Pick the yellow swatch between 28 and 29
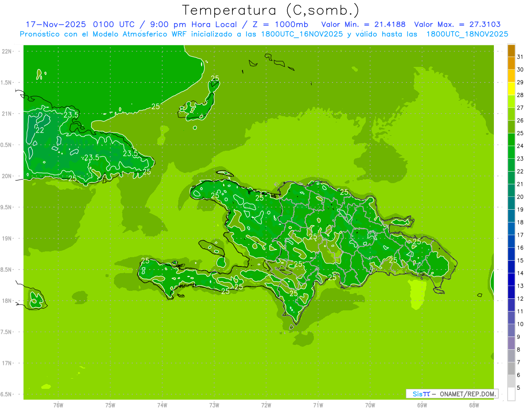532x411 pixels. tap(511, 89)
